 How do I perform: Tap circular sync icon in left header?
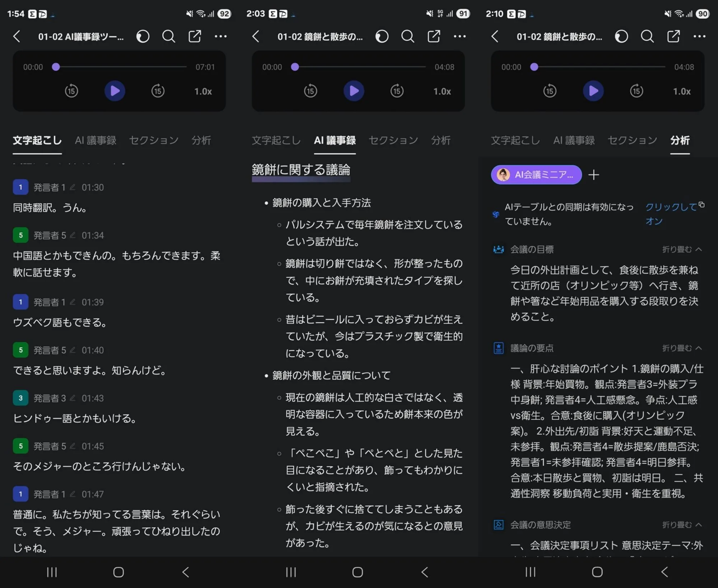pyautogui.click(x=143, y=36)
